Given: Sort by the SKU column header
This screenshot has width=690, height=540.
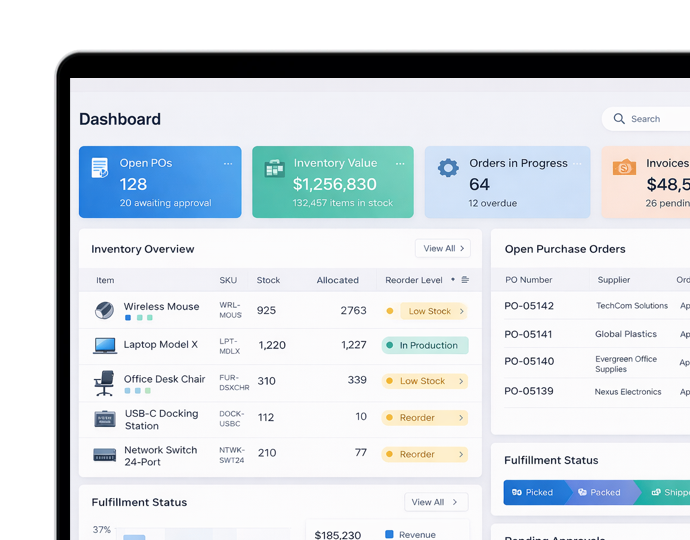Looking at the screenshot, I should click(228, 280).
